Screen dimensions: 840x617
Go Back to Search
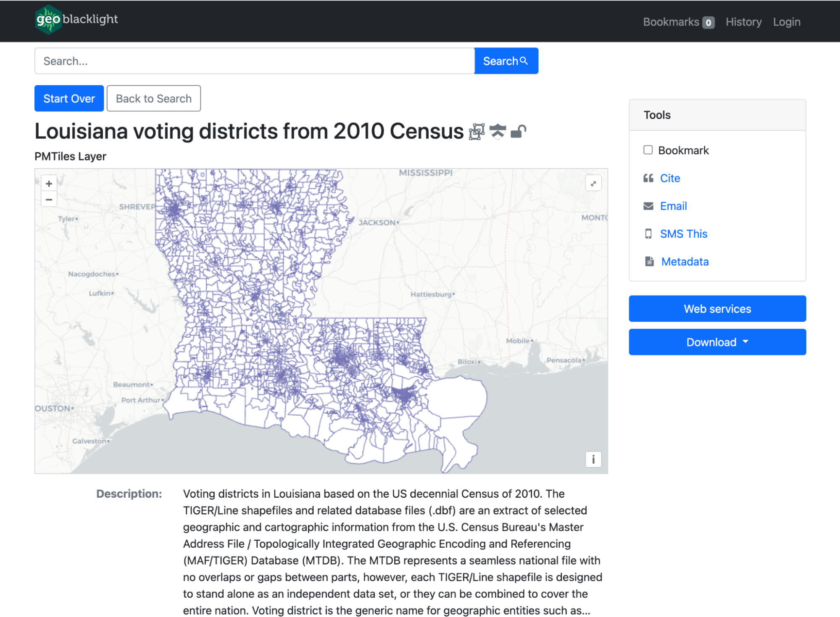coord(153,98)
